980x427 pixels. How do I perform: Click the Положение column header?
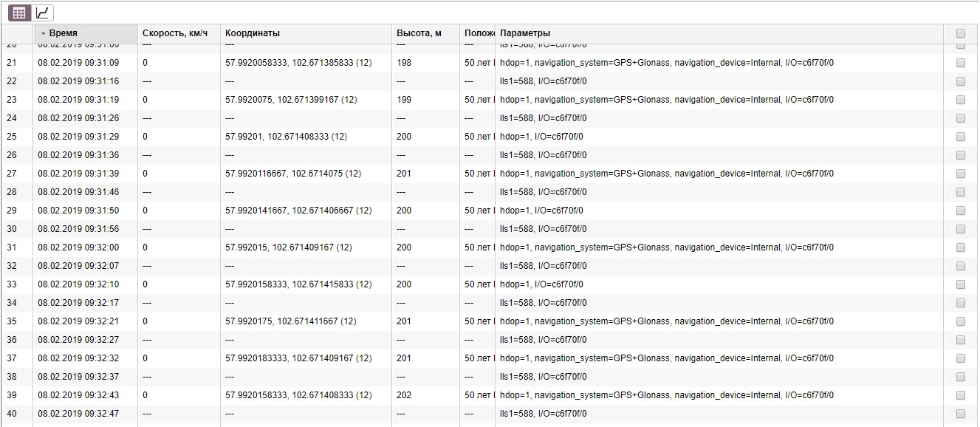click(479, 33)
